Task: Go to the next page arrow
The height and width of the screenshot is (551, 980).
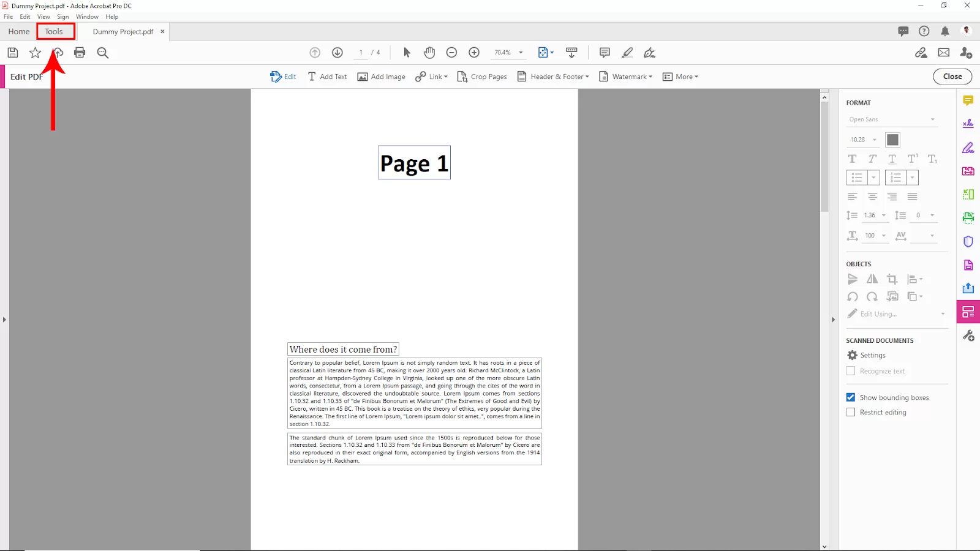Action: coord(337,53)
